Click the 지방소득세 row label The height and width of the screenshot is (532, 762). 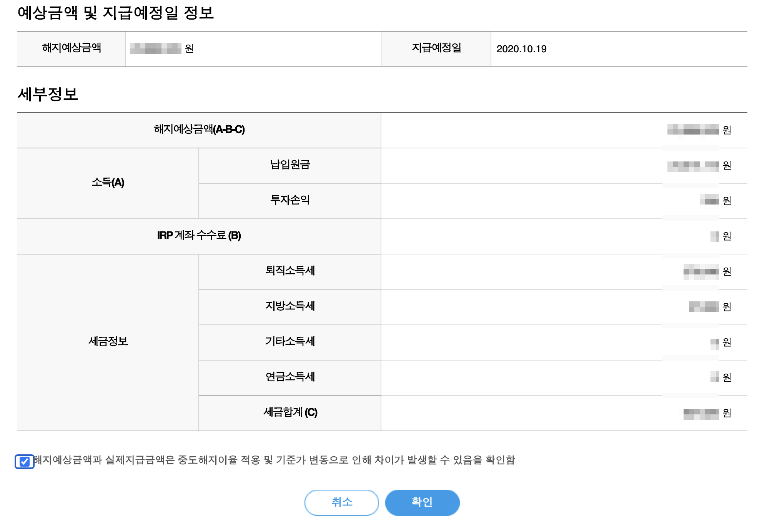click(290, 306)
